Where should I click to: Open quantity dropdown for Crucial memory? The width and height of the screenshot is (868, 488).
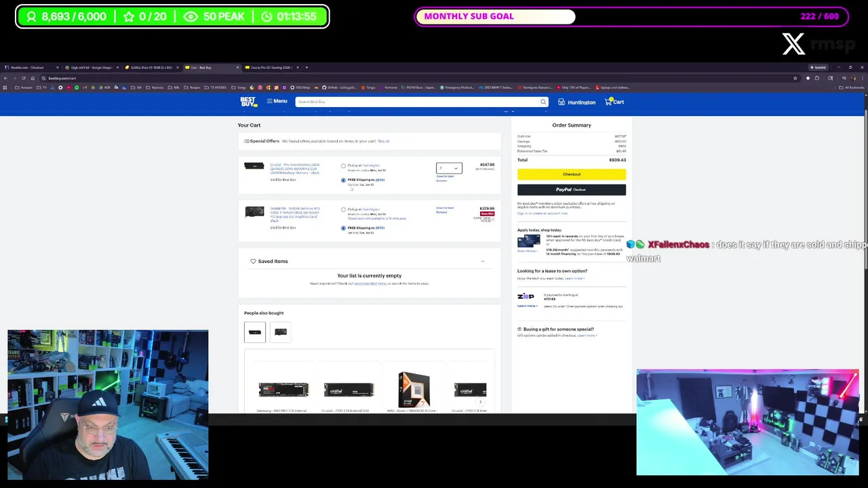pyautogui.click(x=449, y=168)
